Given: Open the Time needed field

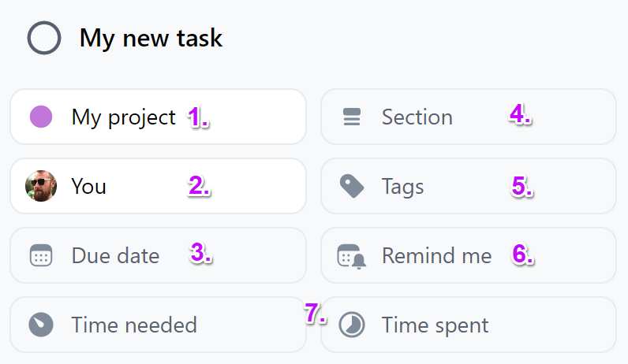Looking at the screenshot, I should click(159, 325).
